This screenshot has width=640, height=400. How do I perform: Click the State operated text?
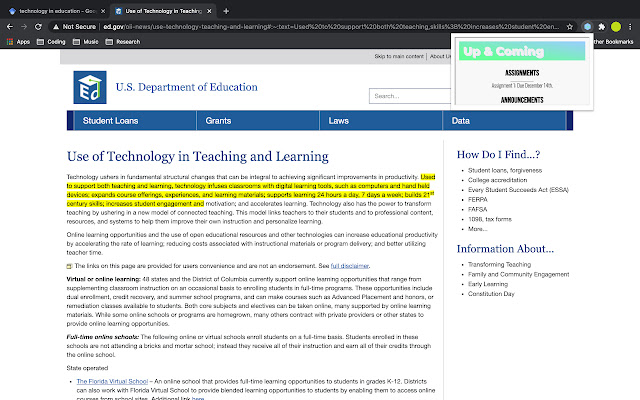[87, 368]
